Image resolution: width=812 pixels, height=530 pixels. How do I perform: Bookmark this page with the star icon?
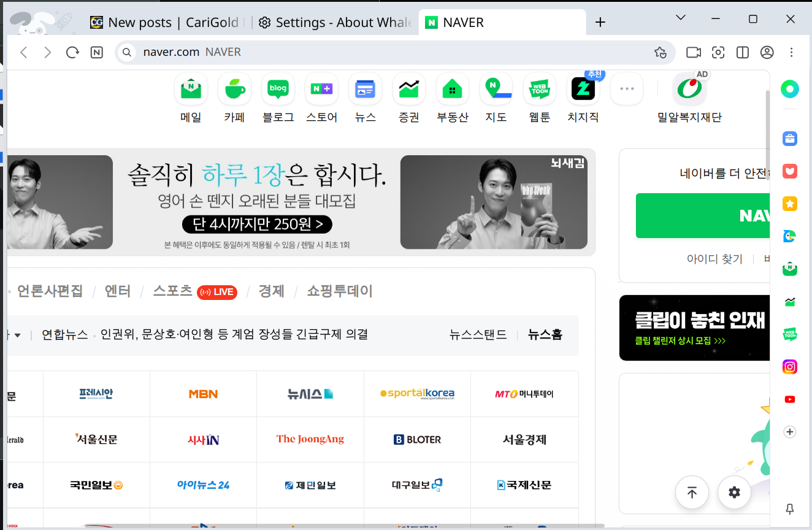pos(661,52)
